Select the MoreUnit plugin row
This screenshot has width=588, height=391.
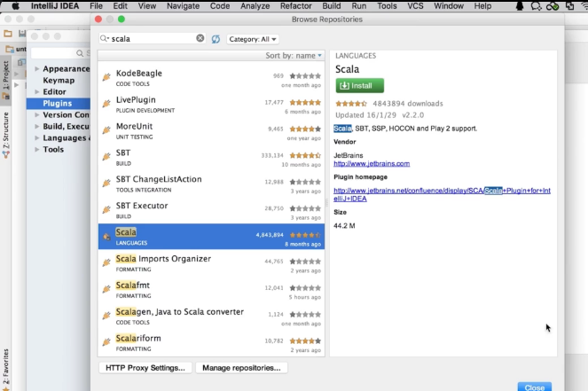coord(211,131)
